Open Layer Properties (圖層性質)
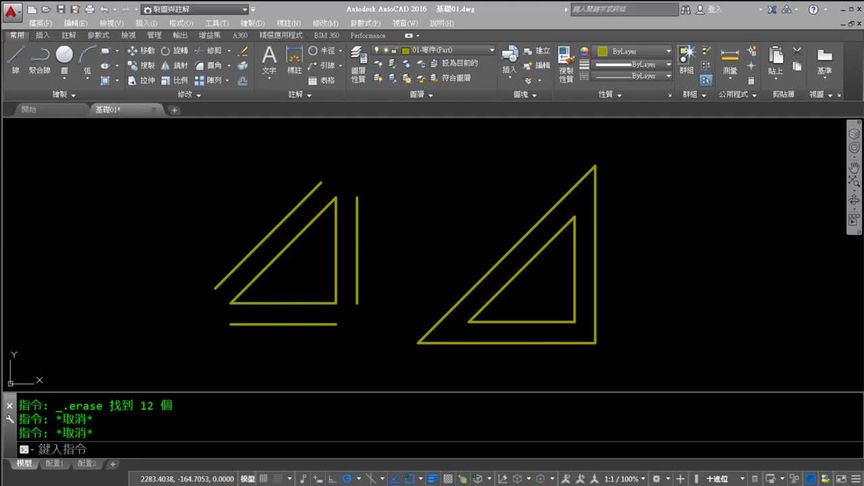This screenshot has width=864, height=486. 358,64
